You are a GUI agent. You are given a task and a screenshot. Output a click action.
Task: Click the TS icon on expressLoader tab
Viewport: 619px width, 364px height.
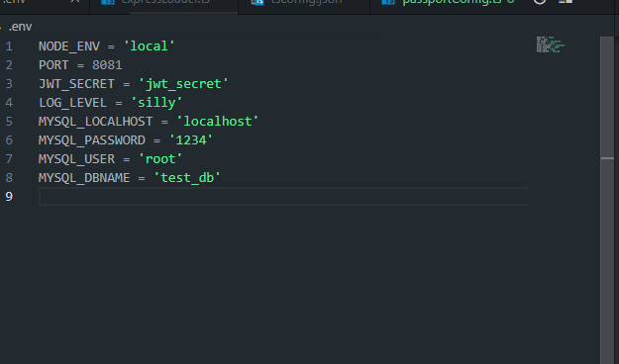[x=108, y=2]
